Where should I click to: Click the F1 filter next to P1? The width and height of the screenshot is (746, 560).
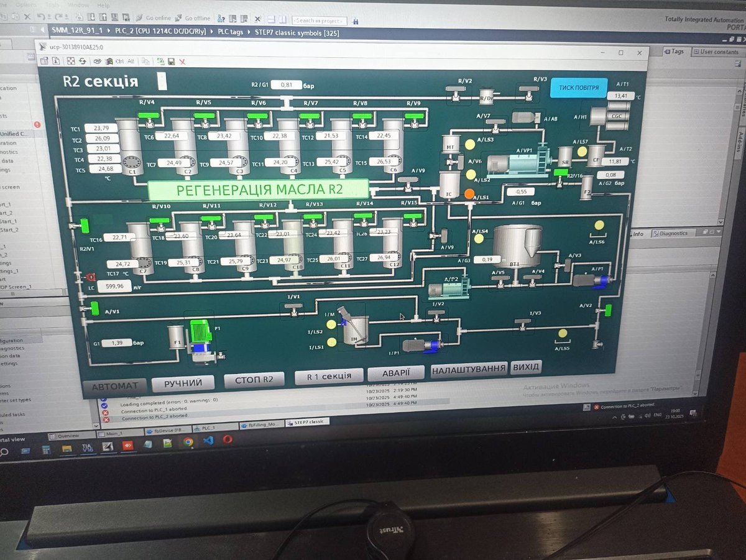pos(177,337)
